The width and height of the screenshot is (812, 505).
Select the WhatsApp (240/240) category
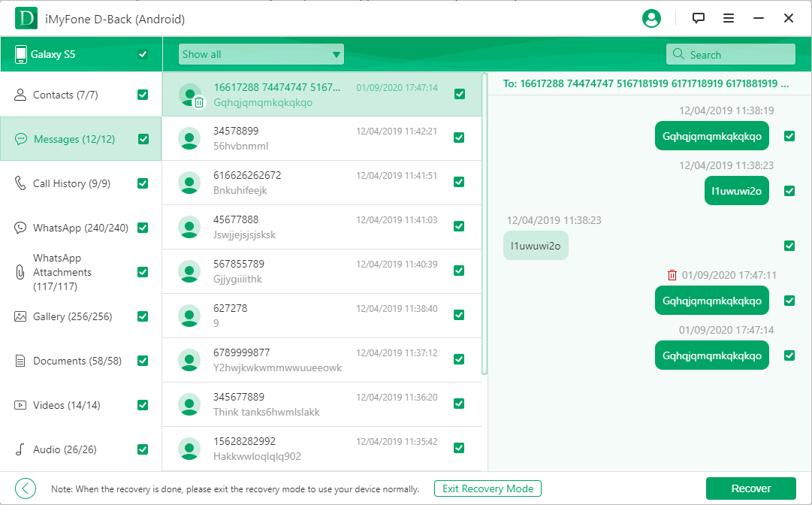80,228
